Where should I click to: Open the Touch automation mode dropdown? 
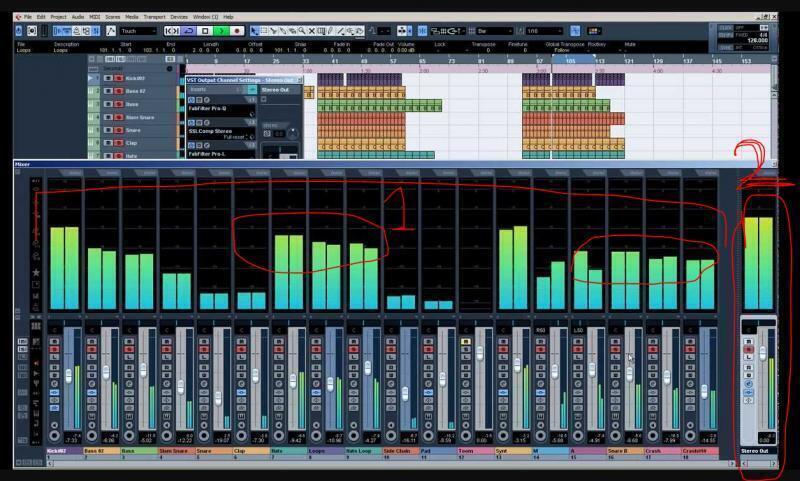point(138,31)
